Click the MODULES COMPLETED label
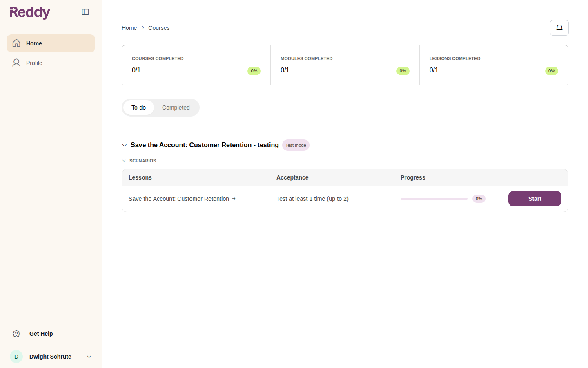Viewport: 588px width, 368px height. [307, 58]
